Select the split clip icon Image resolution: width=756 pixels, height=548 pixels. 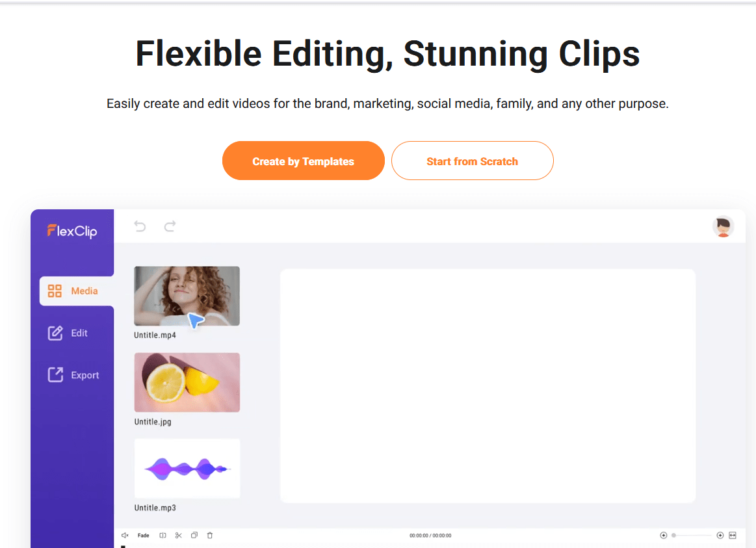(x=163, y=536)
